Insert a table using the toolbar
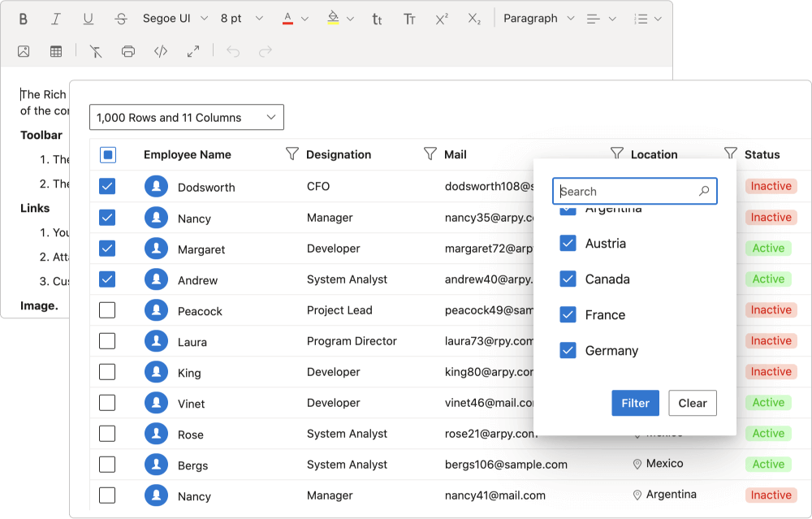This screenshot has height=519, width=812. coord(54,50)
